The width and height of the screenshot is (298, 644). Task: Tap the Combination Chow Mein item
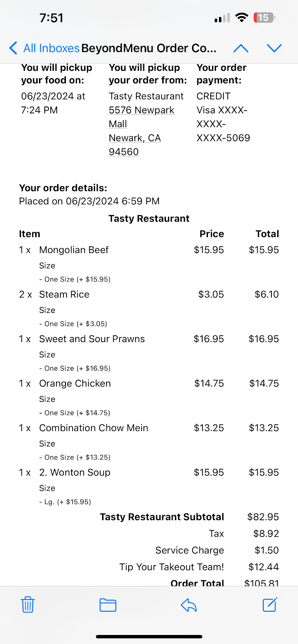pyautogui.click(x=93, y=428)
